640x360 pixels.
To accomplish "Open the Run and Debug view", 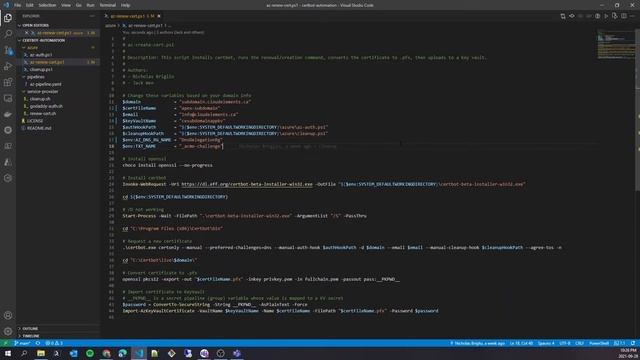I will 8,66.
